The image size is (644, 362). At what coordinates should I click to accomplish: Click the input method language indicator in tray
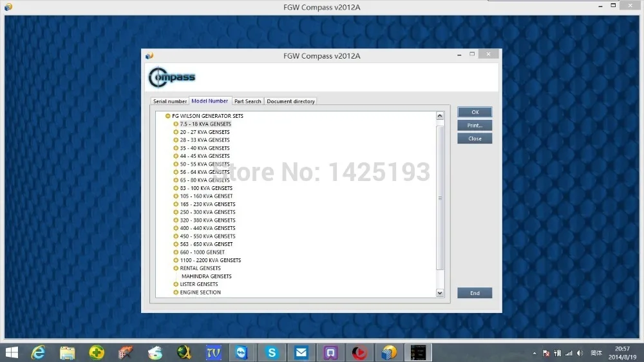(596, 353)
